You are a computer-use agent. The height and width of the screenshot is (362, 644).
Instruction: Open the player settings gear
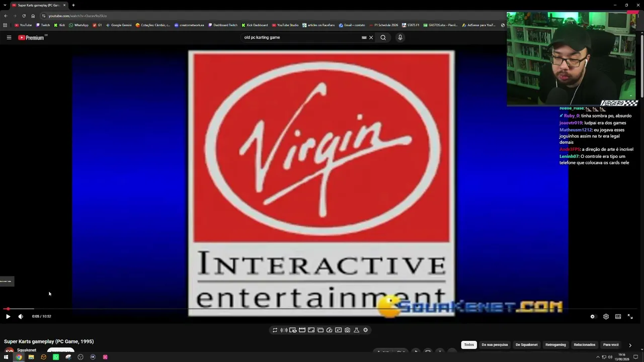[606, 316]
